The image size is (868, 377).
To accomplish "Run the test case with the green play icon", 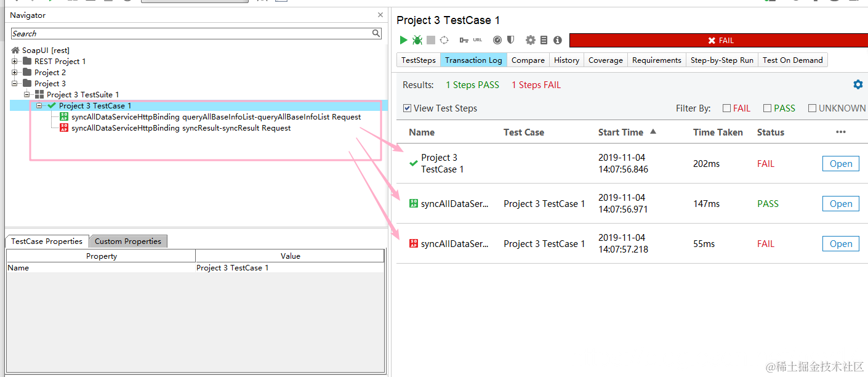I will pyautogui.click(x=403, y=40).
